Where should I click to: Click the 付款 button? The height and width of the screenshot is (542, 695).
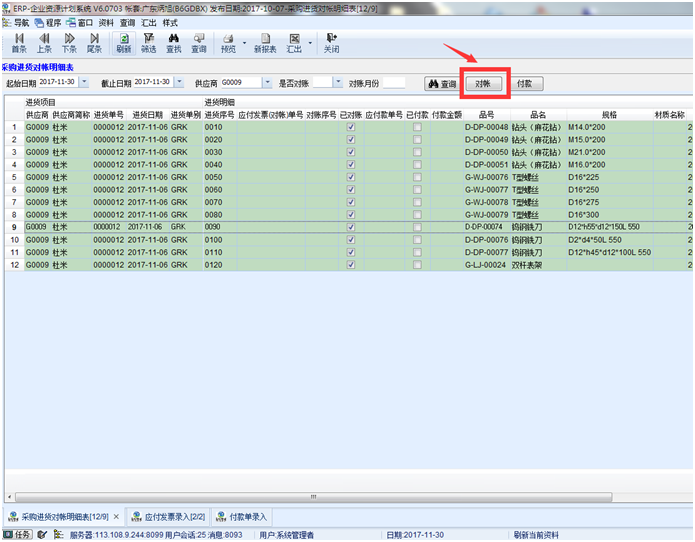(x=525, y=84)
